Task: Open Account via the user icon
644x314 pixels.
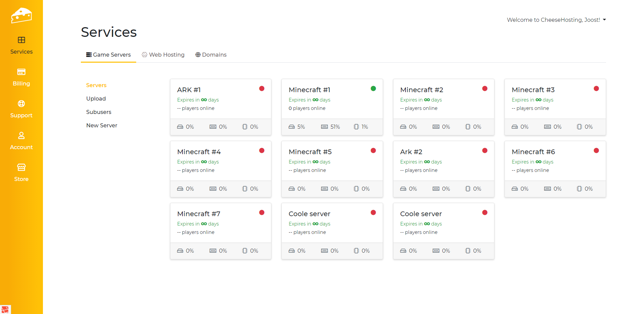Action: point(21,136)
